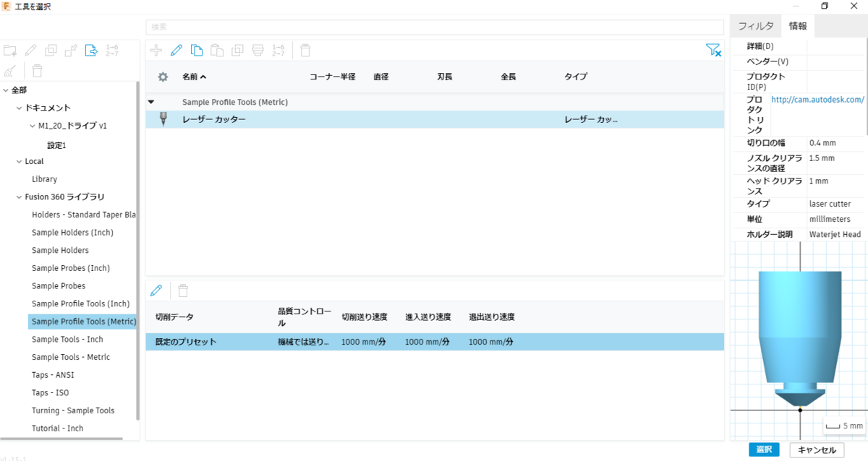Select Sample Tools - Inch library

pos(67,339)
